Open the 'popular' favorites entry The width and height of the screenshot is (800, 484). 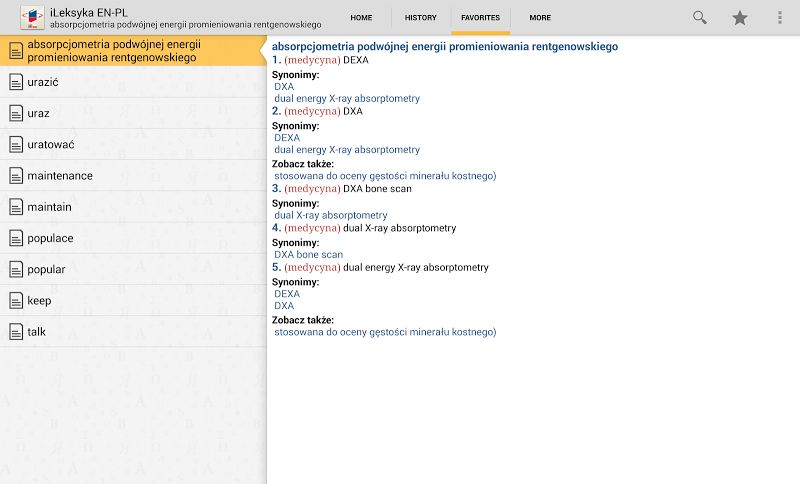pos(46,270)
